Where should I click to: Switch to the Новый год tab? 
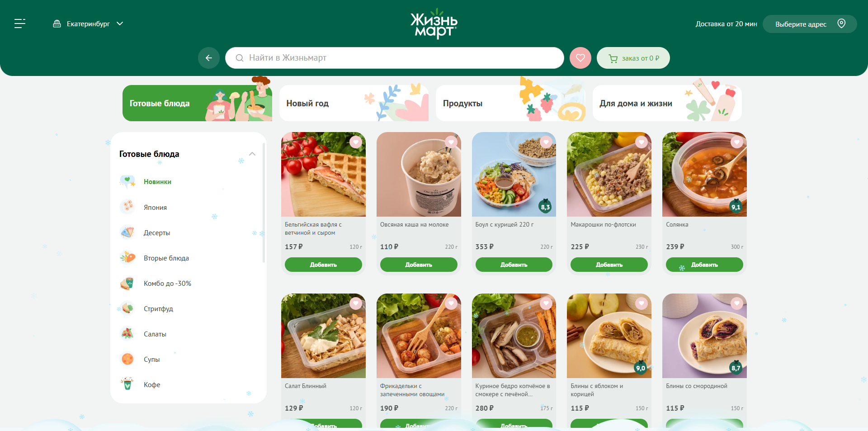[x=354, y=103]
